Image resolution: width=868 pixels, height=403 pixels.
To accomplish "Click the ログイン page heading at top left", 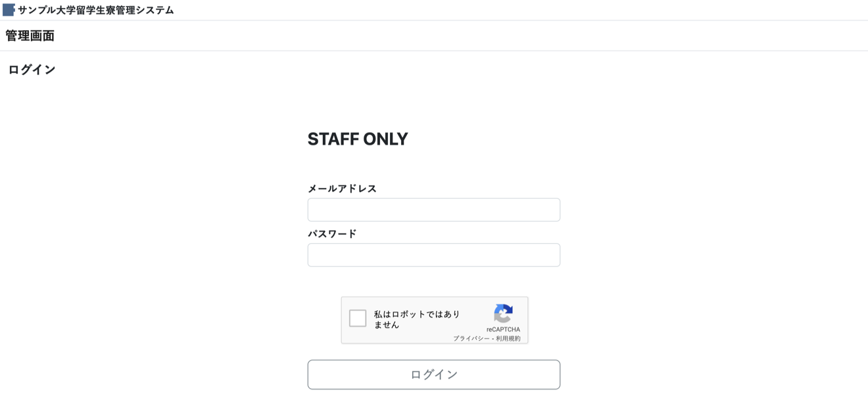I will 32,70.
